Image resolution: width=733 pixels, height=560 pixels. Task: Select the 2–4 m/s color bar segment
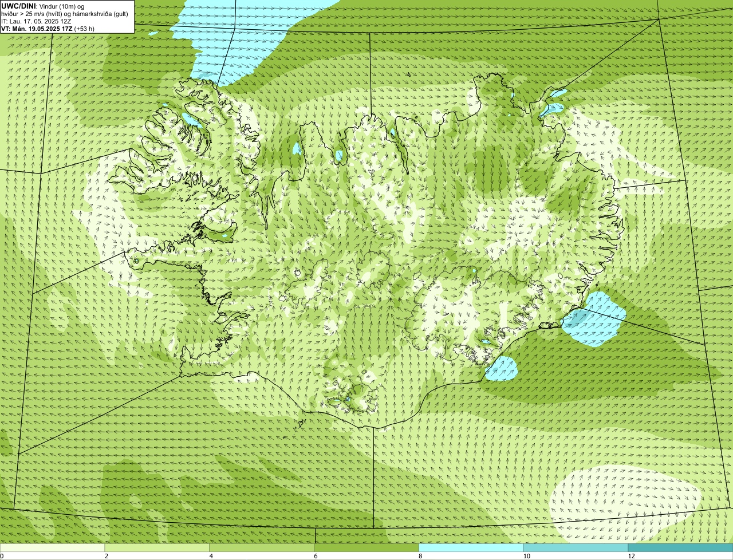[x=157, y=548]
